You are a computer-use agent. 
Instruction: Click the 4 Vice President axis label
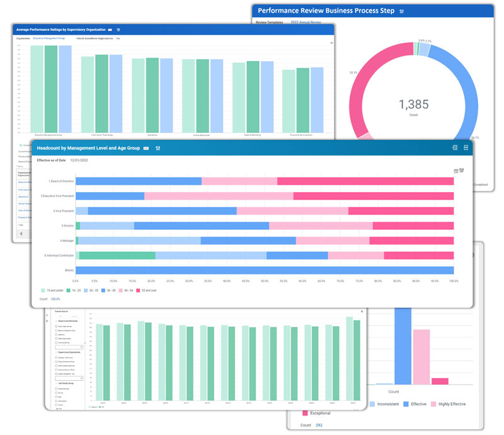64,211
